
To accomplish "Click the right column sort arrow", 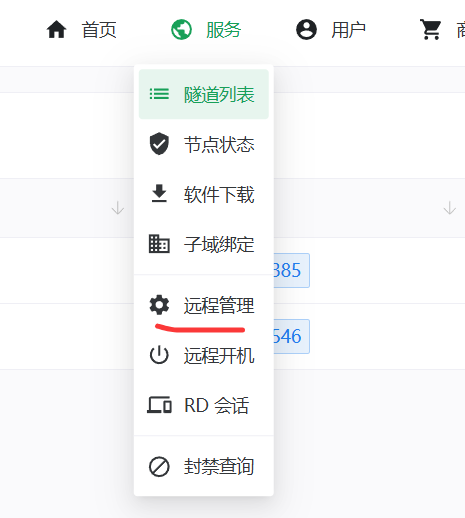I will (450, 208).
